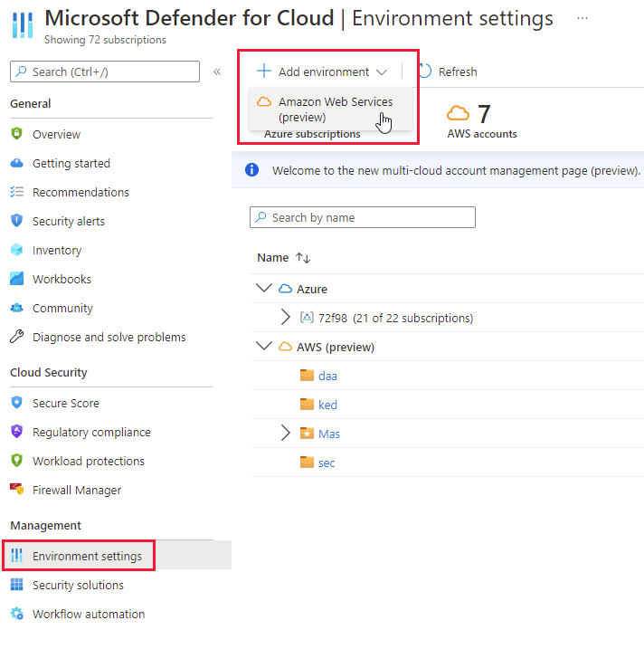Select Inventory in the sidebar
The image size is (644, 649).
pyautogui.click(x=57, y=250)
